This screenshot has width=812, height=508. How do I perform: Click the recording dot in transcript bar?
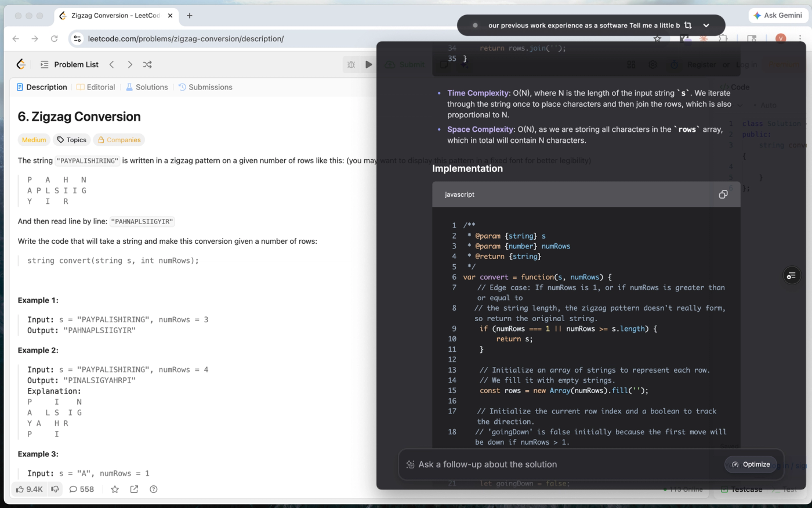click(475, 26)
